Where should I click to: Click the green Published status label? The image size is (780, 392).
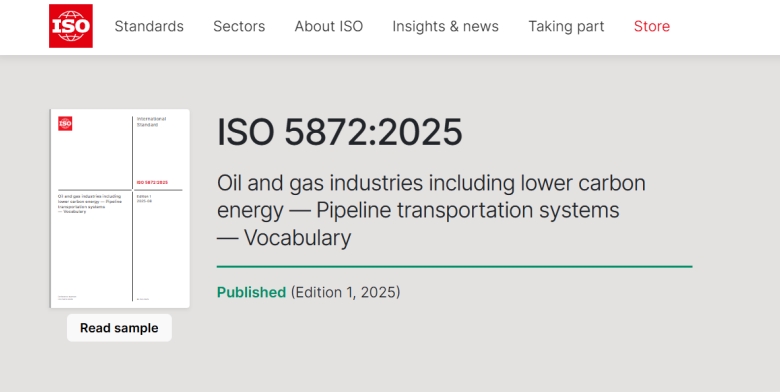tap(251, 292)
